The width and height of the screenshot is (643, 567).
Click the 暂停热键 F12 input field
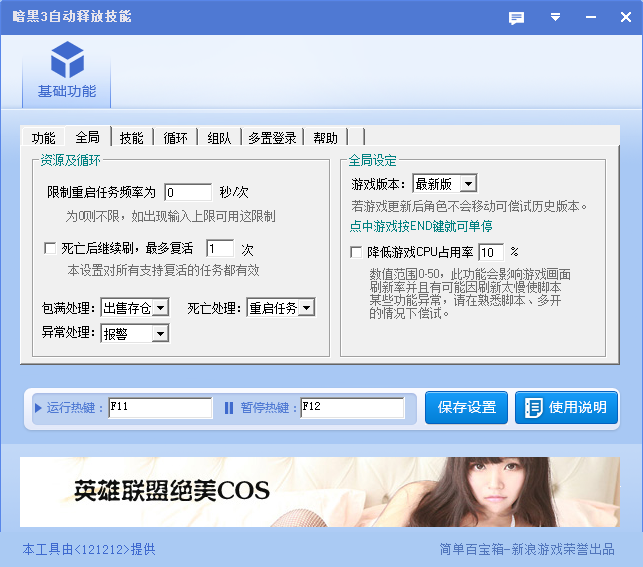pyautogui.click(x=352, y=408)
